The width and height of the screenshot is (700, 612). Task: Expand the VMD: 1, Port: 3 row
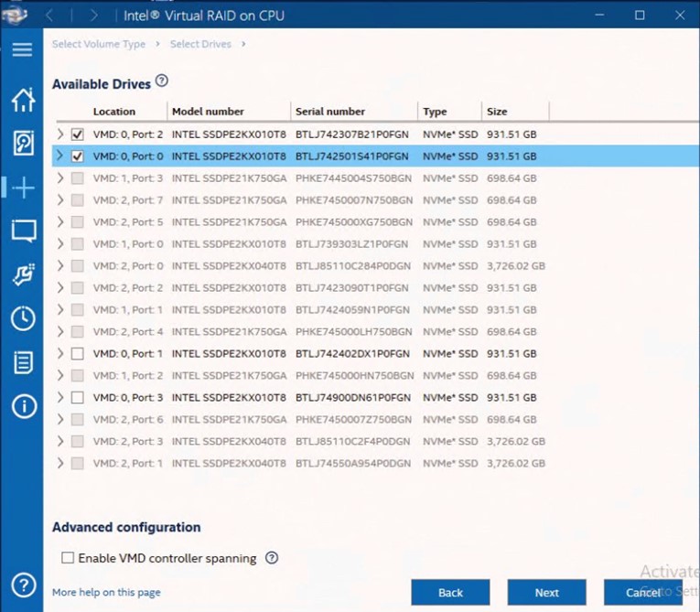(60, 178)
